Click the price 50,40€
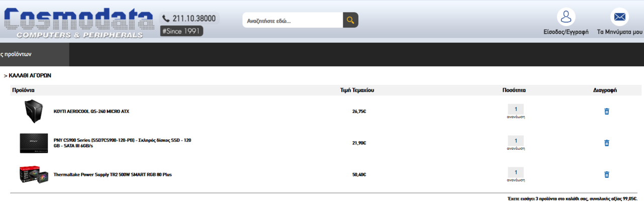The image size is (644, 203). pyautogui.click(x=359, y=175)
